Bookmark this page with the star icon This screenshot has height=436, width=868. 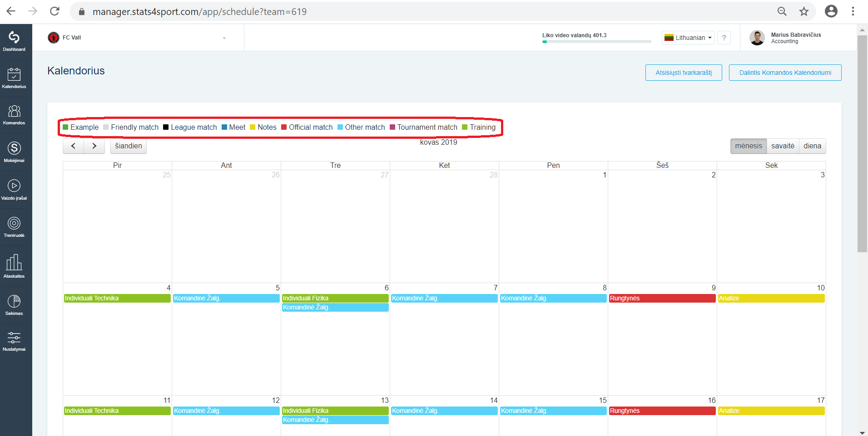(804, 11)
